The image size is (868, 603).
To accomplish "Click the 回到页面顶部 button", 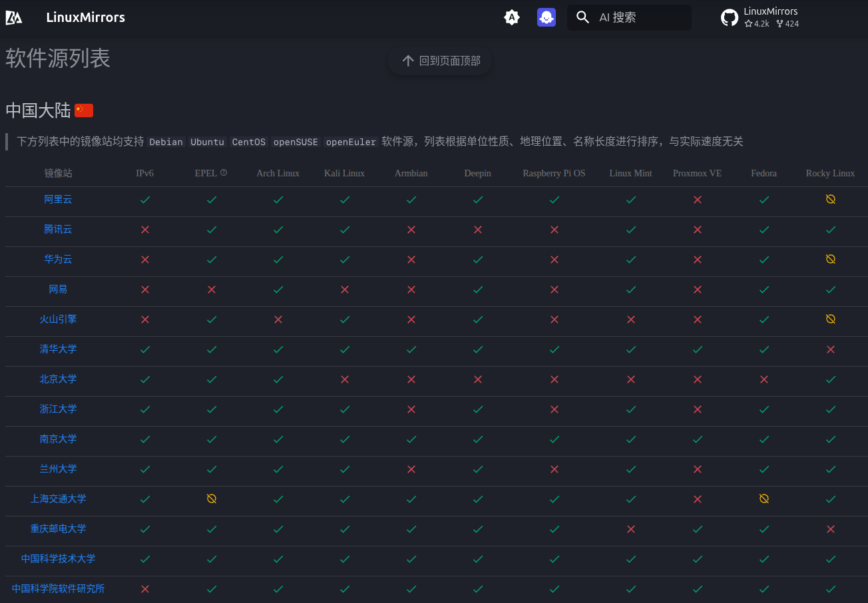I will 440,61.
